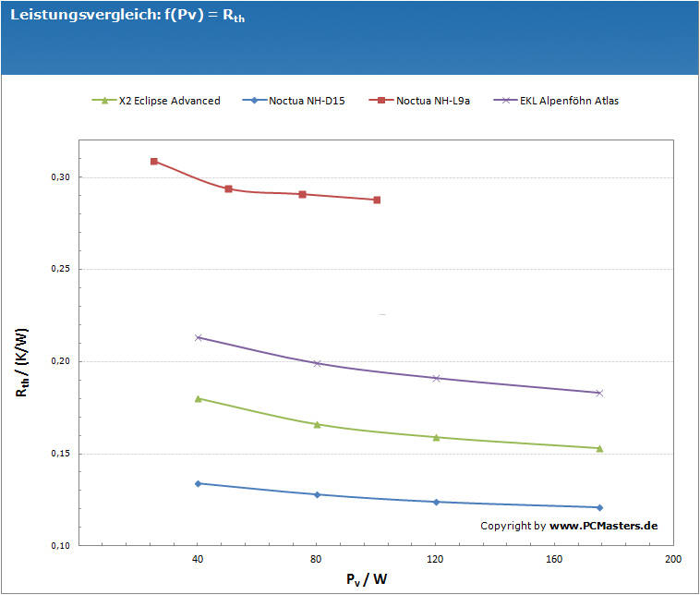Click the X2 Eclipse Advanced legend entry
Screen dimensions: 700x595
[x=156, y=101]
